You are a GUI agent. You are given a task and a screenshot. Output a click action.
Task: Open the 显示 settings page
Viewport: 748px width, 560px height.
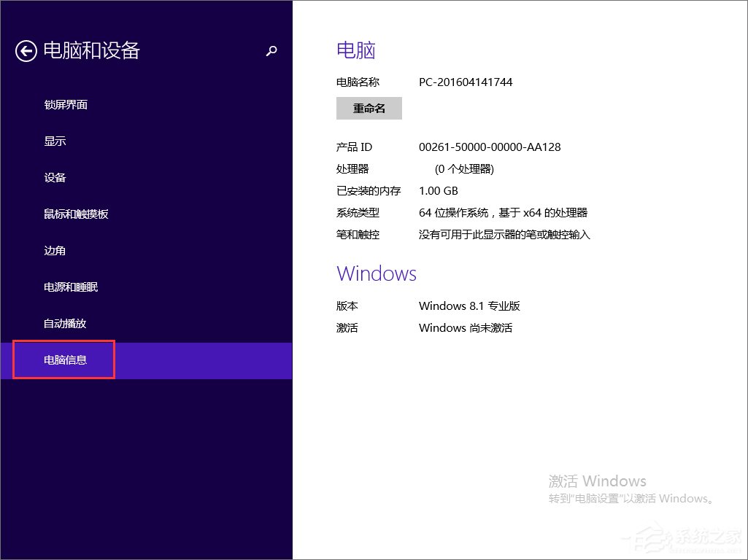pos(55,141)
